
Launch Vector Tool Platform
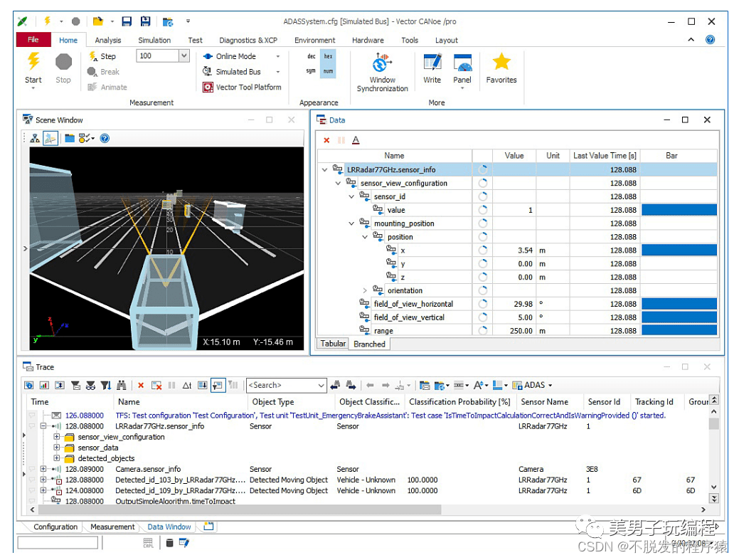(243, 88)
